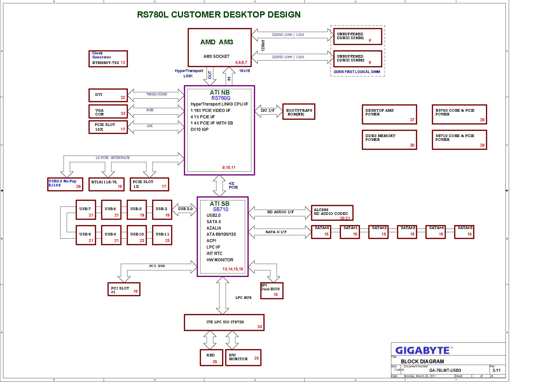The width and height of the screenshot is (555, 392).
Task: Select the VGA CON block
Action: [108, 111]
